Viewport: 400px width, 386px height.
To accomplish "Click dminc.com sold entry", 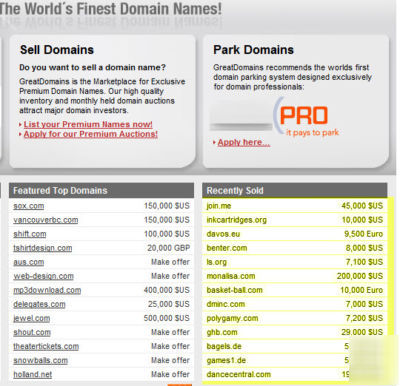I will 226,304.
